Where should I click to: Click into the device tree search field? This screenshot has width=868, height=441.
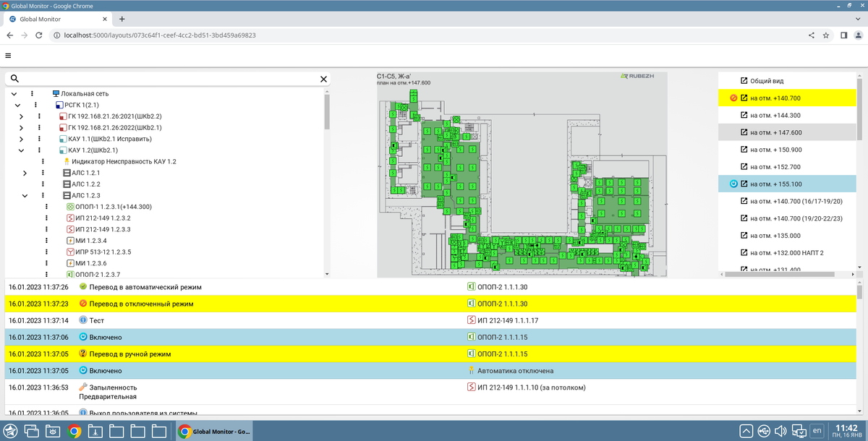pos(169,79)
